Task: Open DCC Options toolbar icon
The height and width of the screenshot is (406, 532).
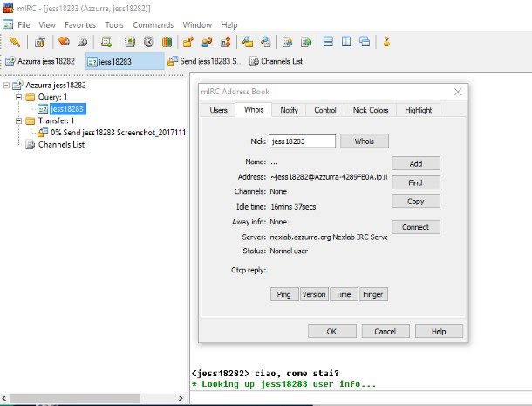Action: click(x=226, y=42)
